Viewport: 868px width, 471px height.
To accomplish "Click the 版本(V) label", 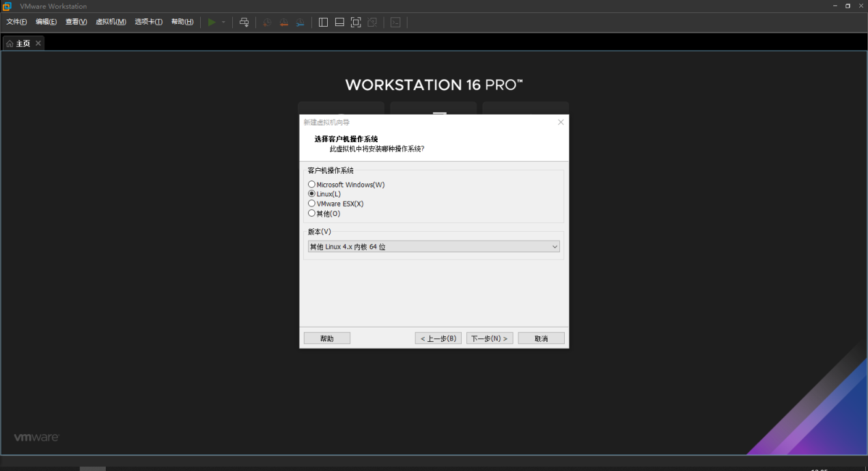I will coord(320,232).
